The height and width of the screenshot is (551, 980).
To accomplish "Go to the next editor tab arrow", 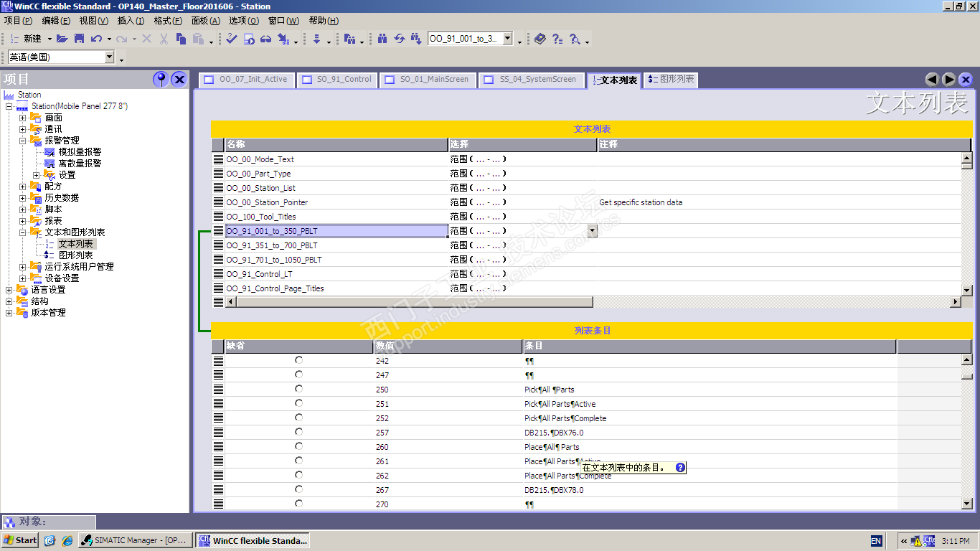I will point(948,80).
